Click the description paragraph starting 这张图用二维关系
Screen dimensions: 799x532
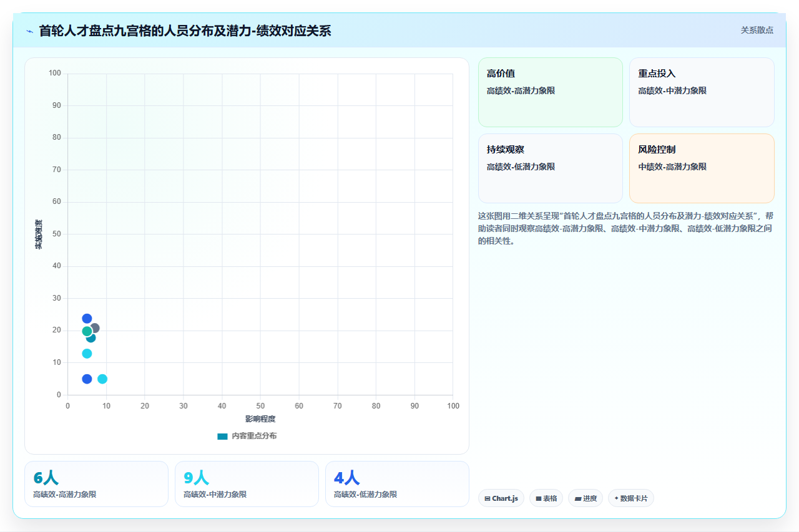626,228
